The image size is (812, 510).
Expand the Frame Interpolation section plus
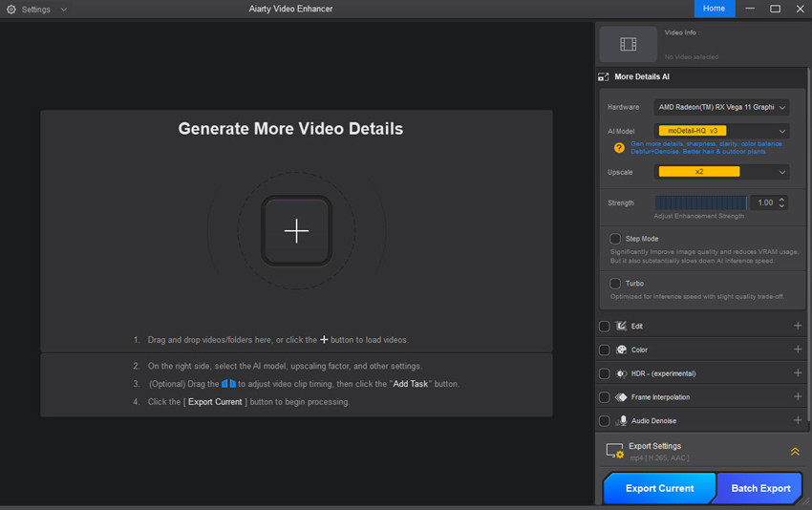coord(798,396)
